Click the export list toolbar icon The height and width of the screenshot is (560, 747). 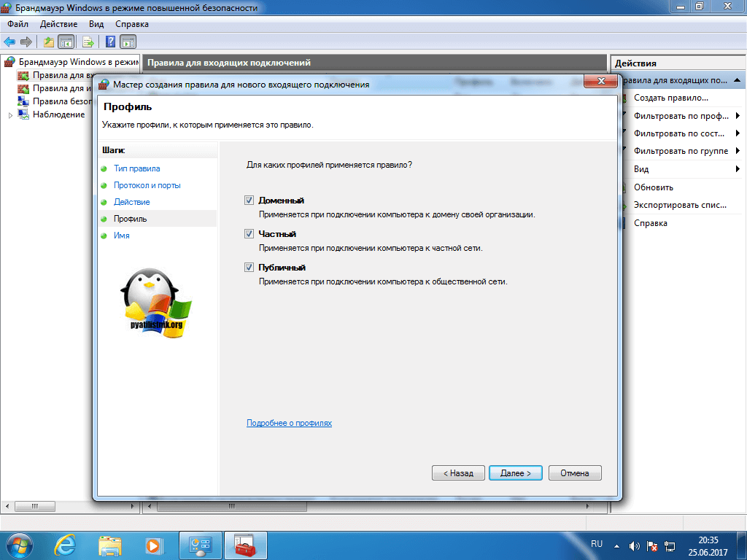(88, 42)
